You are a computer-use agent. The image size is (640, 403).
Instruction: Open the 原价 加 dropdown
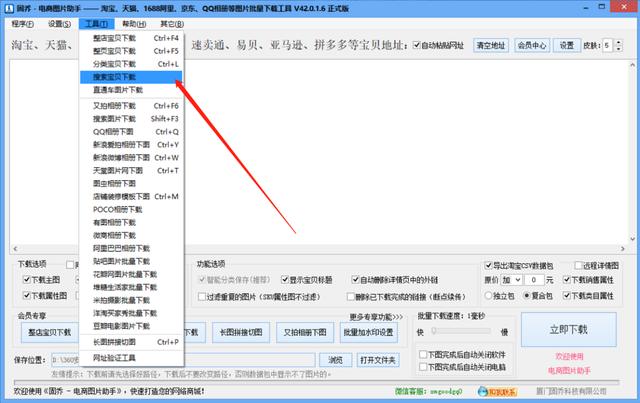511,280
